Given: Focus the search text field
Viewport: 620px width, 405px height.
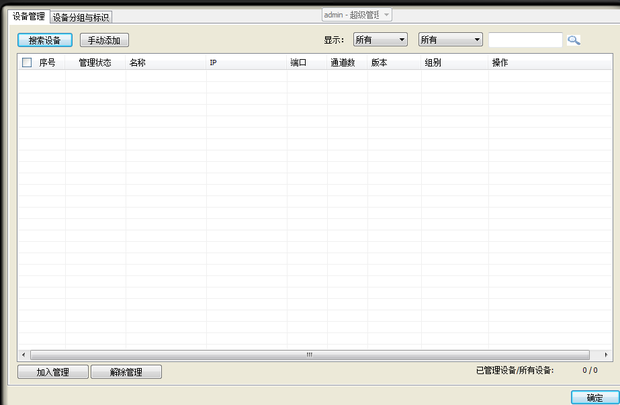Looking at the screenshot, I should coord(525,40).
